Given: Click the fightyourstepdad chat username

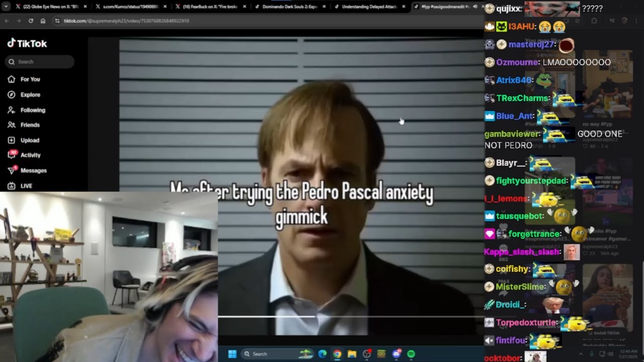Looking at the screenshot, I should click(531, 180).
